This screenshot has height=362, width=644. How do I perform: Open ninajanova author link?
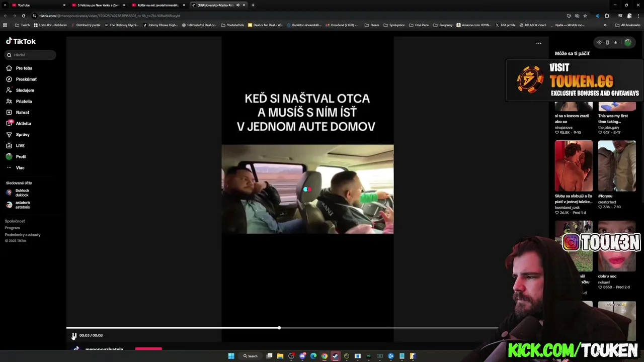pos(563,127)
